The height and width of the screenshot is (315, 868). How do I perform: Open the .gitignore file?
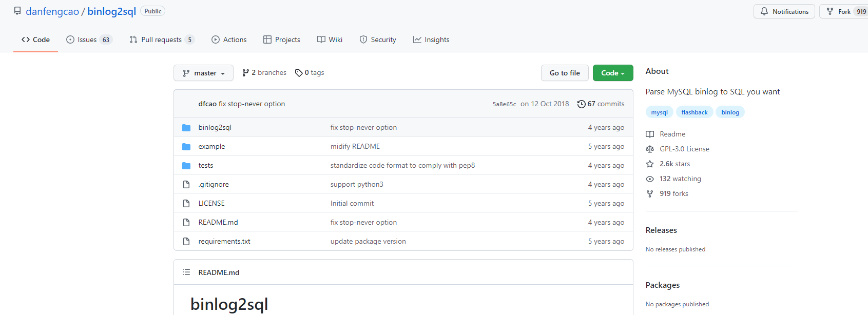[214, 184]
